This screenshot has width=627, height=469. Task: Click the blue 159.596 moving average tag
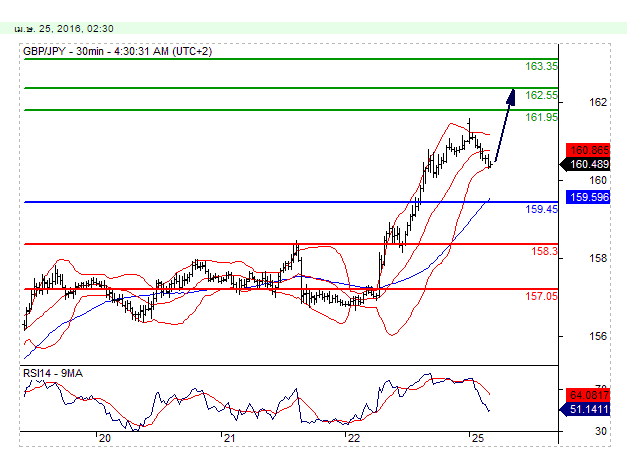pos(589,198)
